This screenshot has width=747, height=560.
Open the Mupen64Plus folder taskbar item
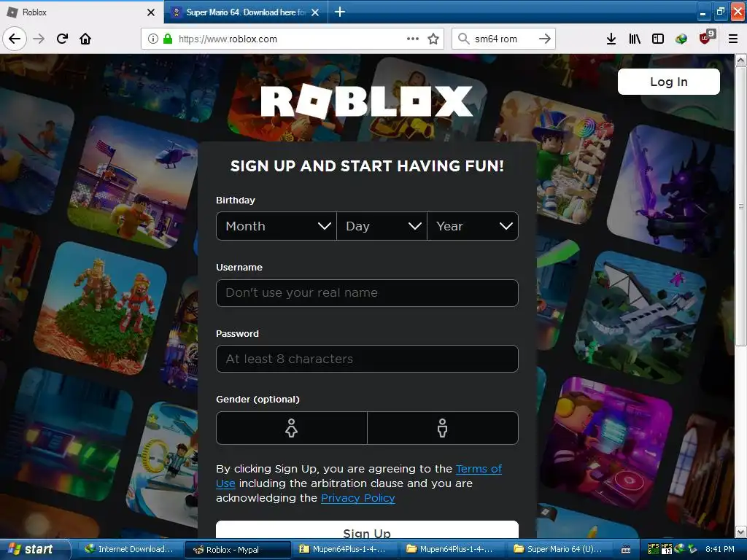(452, 549)
